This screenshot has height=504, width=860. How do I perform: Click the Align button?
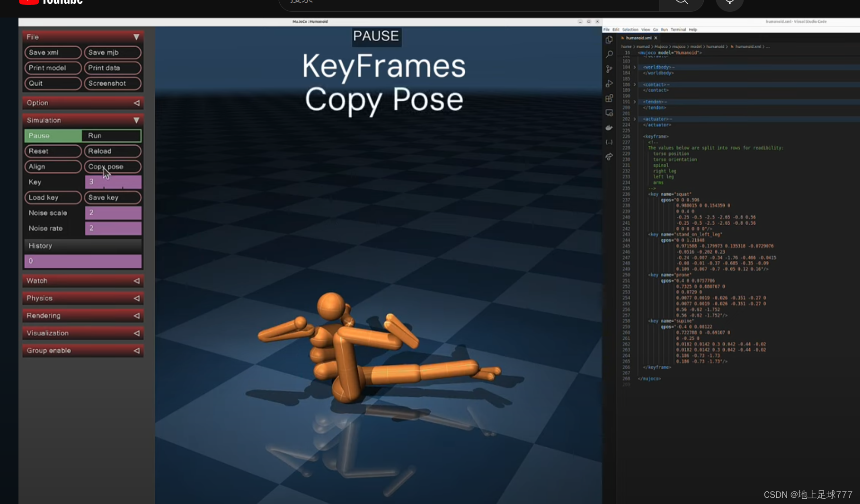(53, 167)
